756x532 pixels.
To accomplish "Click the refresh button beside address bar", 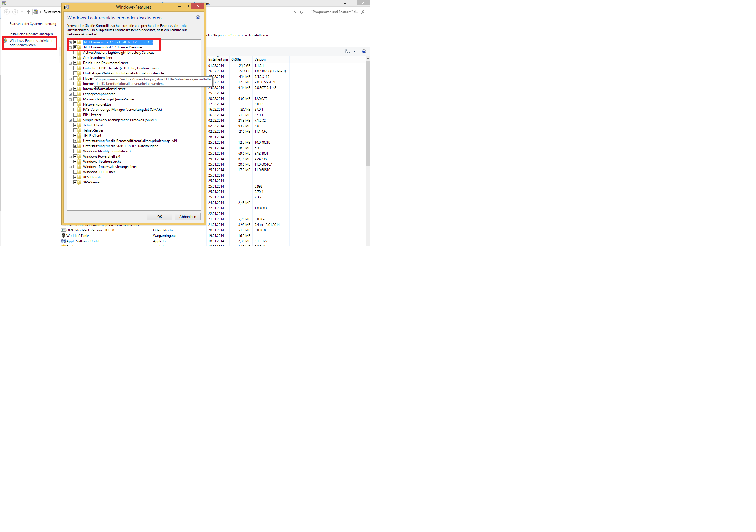I will [301, 12].
